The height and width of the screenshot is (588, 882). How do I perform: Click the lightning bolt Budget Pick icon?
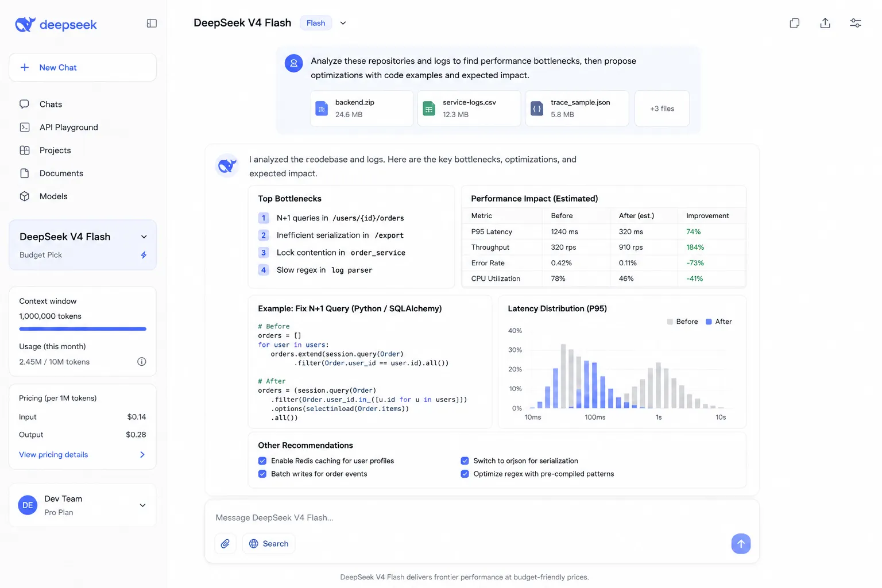pos(144,255)
